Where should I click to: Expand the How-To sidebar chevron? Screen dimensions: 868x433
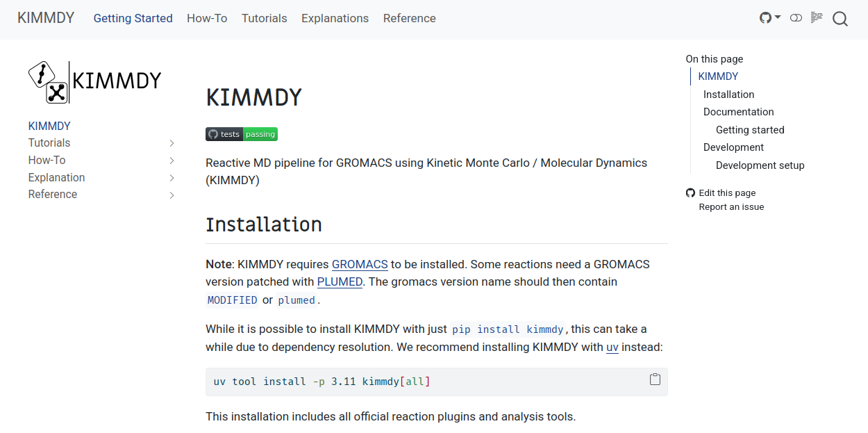coord(172,161)
